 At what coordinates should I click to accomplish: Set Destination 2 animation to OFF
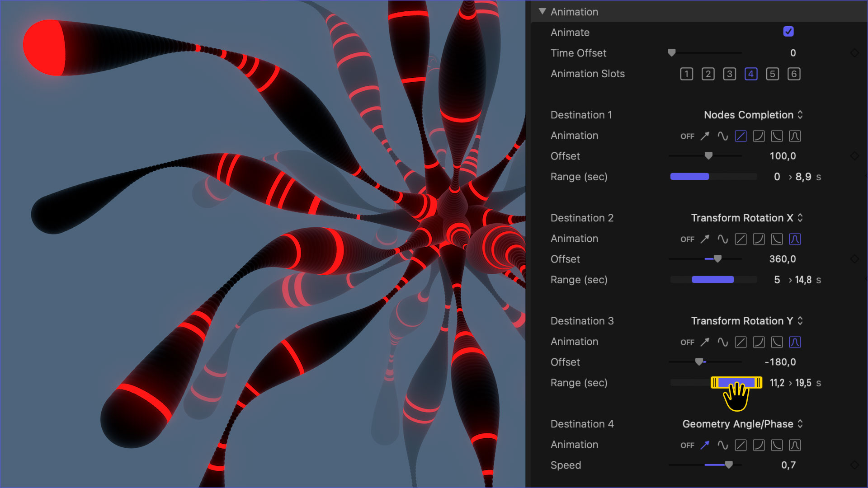687,239
